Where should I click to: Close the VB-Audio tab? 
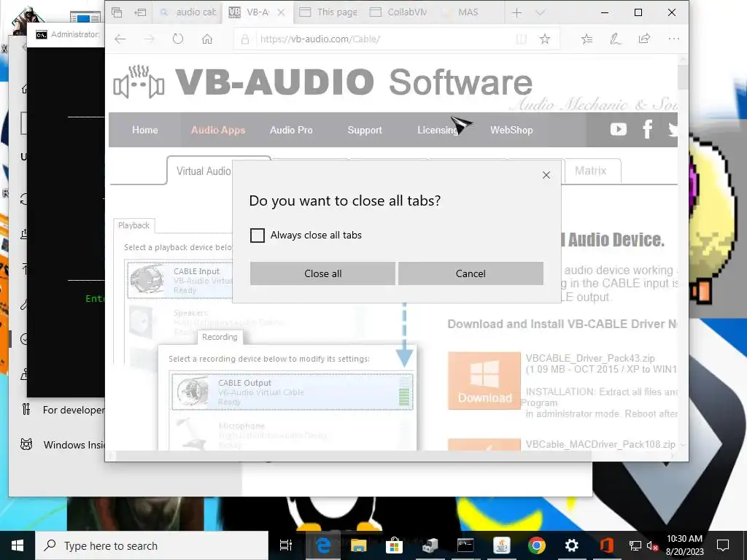coord(281,13)
